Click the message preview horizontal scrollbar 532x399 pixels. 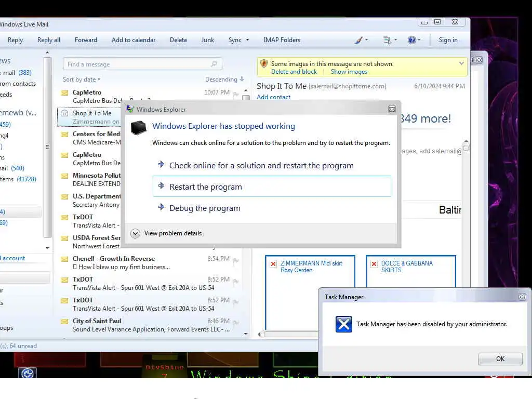(x=290, y=334)
